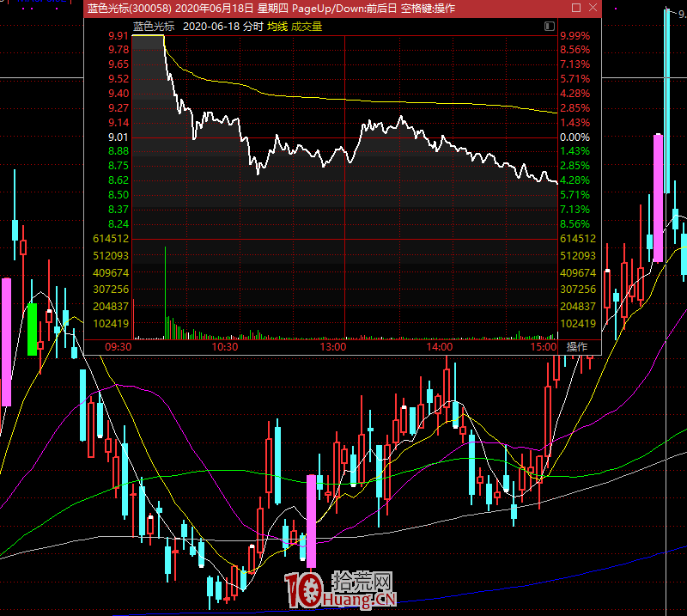Click the popup title bar text 蓝色光标(300058)
Screen dimensions: 687x616
coord(130,9)
